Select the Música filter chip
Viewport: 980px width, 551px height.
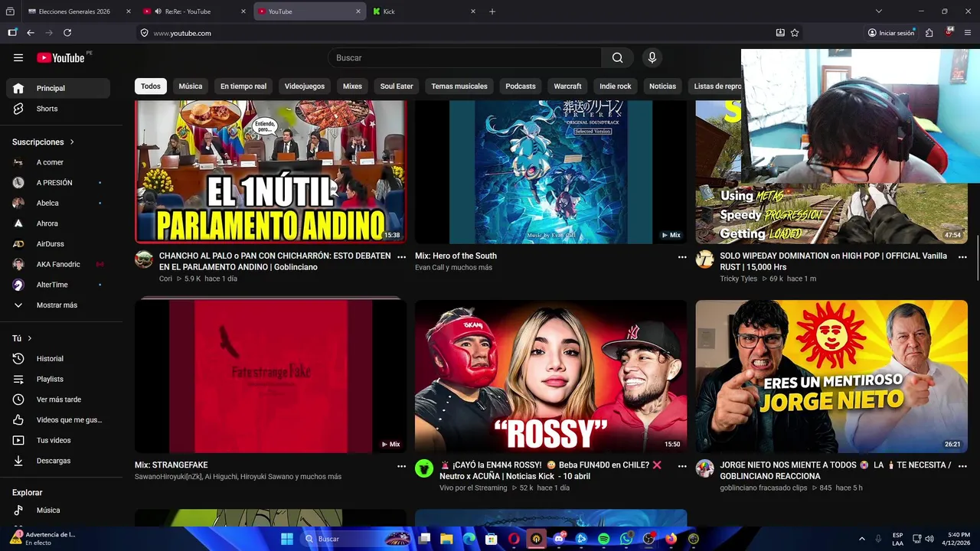click(191, 86)
